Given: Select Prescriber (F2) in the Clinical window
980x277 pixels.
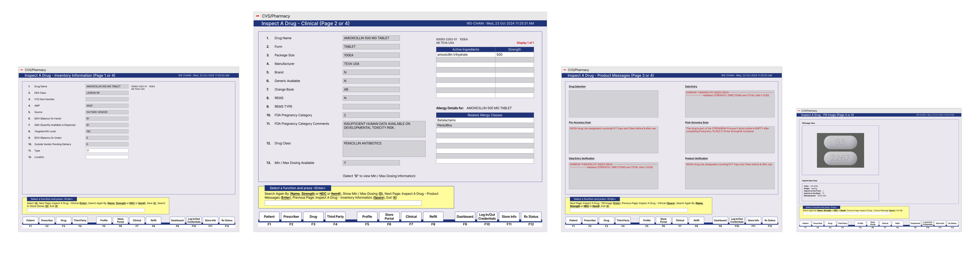Looking at the screenshot, I should click(291, 217).
